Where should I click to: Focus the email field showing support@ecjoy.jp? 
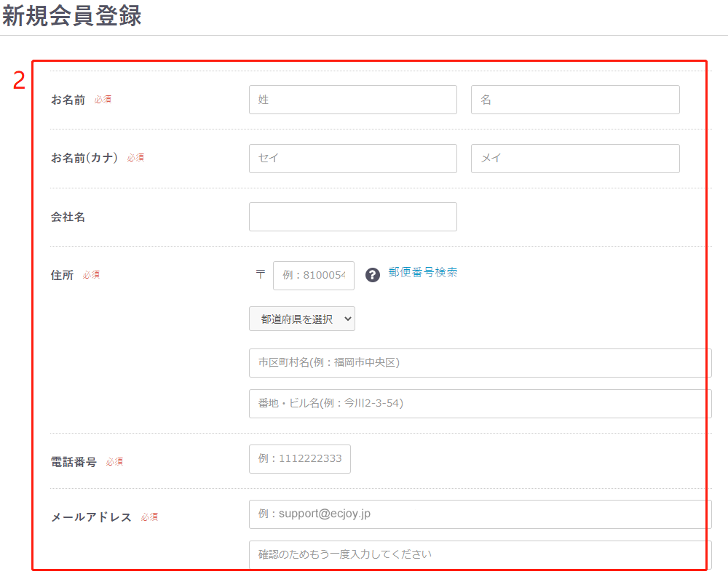479,514
